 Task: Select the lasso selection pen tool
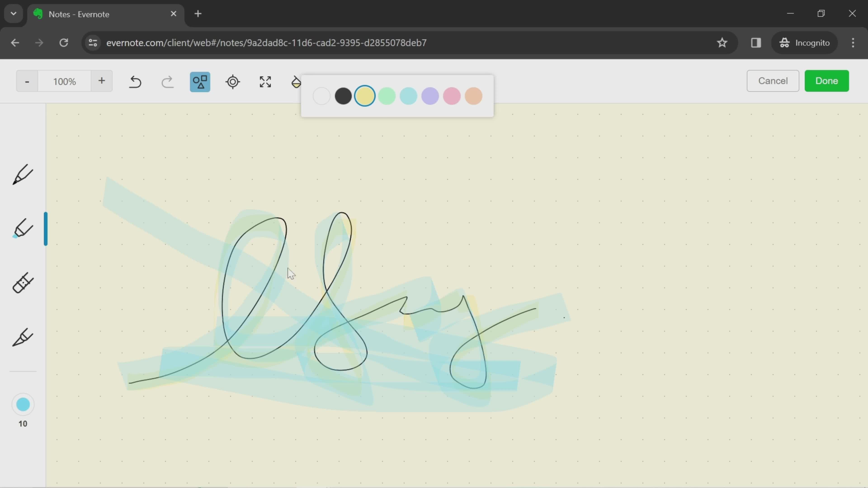23,337
